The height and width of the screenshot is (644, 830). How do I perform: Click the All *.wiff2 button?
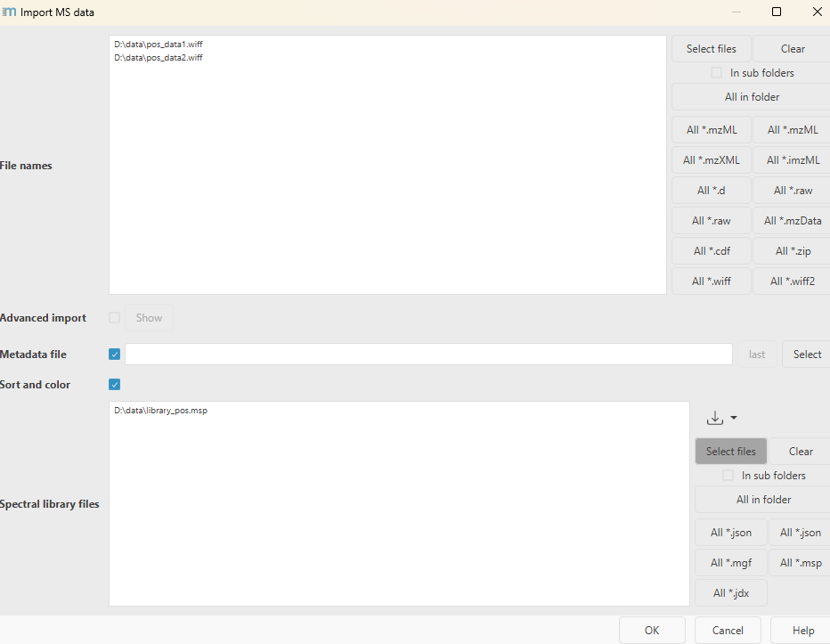[793, 281]
